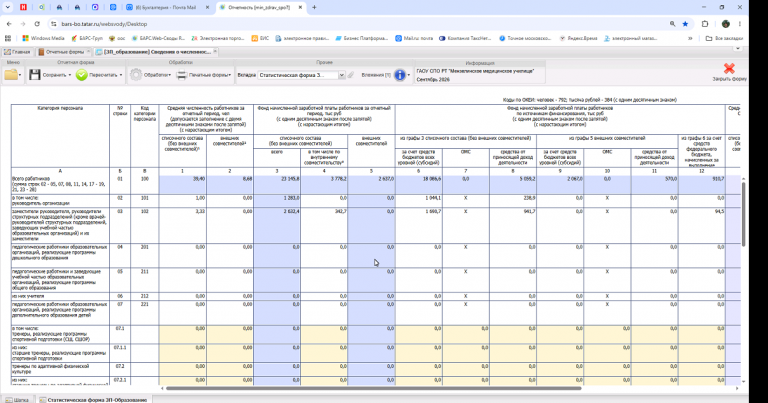
Task: Open Вкладки combo box Статистическая форма
Action: tap(301, 75)
